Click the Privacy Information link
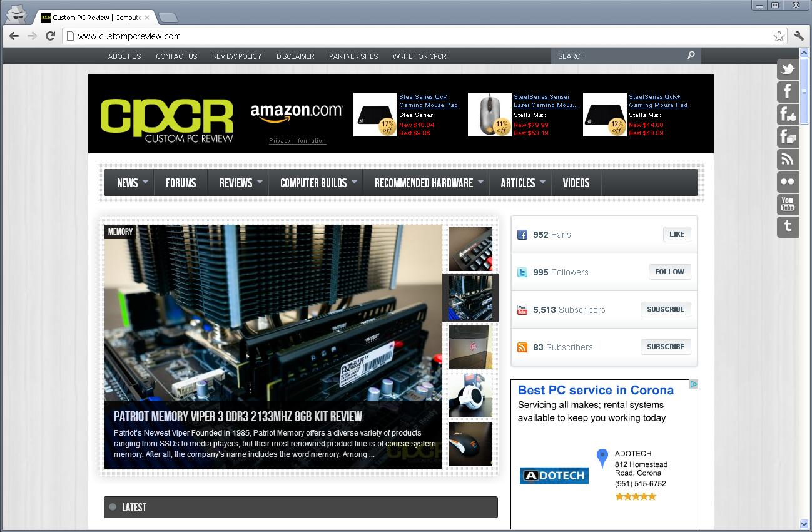Image resolution: width=812 pixels, height=532 pixels. point(297,141)
